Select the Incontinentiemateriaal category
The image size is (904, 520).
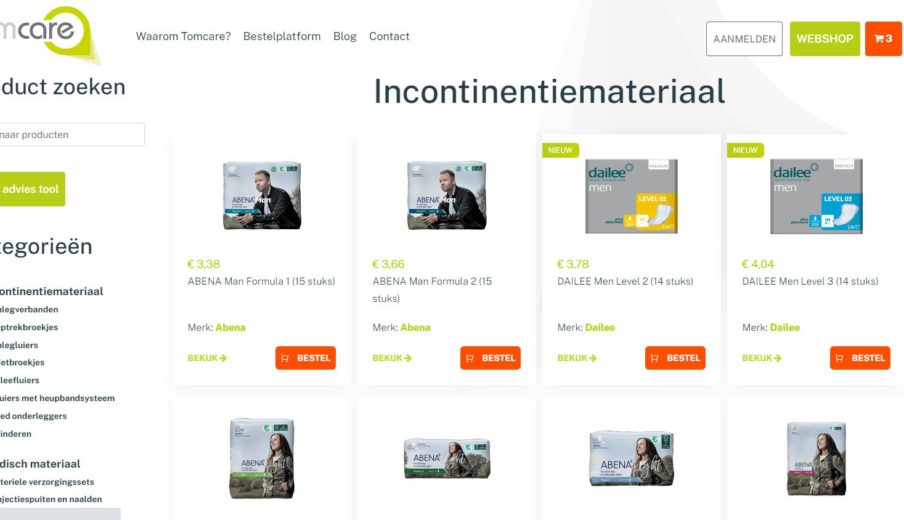pyautogui.click(x=52, y=291)
